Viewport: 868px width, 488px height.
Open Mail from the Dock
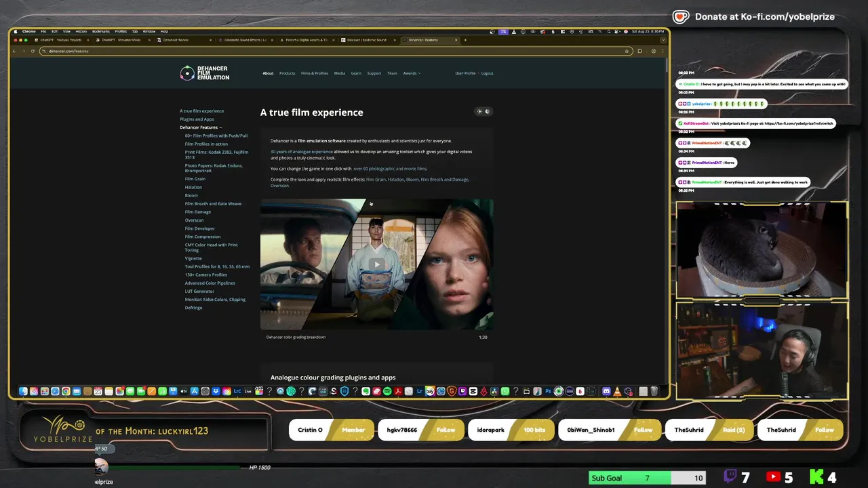point(77,391)
